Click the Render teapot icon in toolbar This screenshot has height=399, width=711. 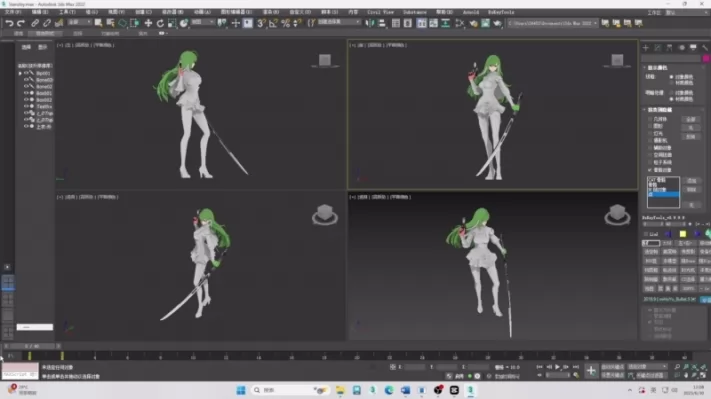pyautogui.click(x=497, y=23)
